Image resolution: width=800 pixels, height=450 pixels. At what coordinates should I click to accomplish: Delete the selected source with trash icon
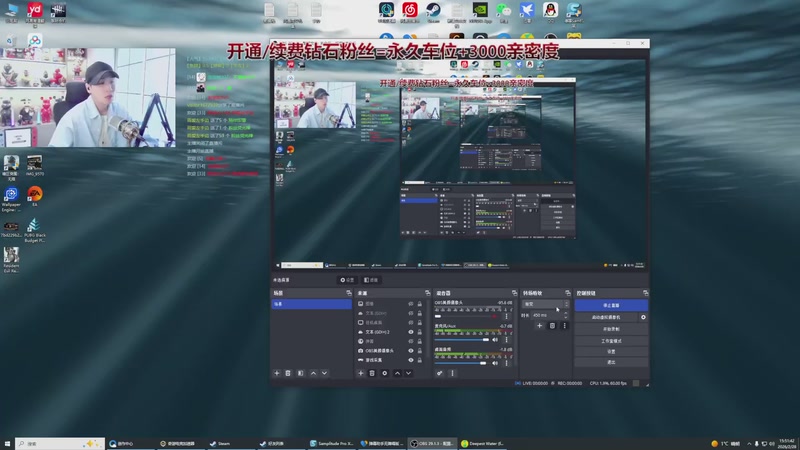372,373
